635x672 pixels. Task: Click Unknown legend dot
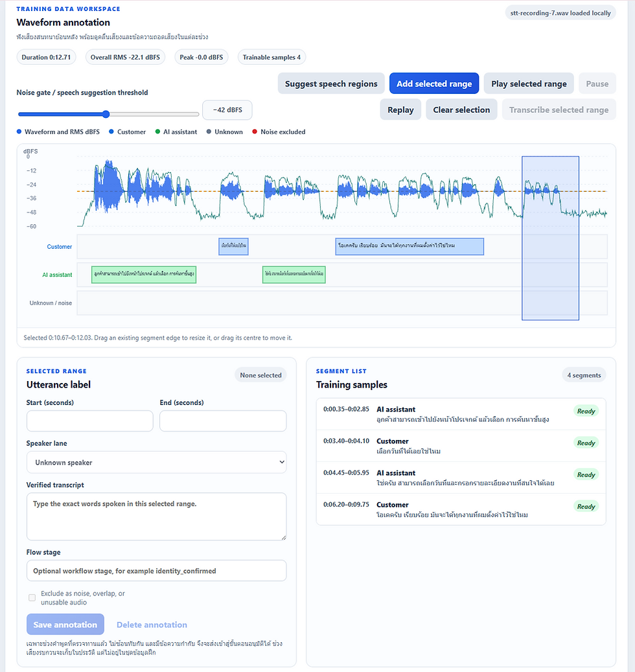point(209,132)
